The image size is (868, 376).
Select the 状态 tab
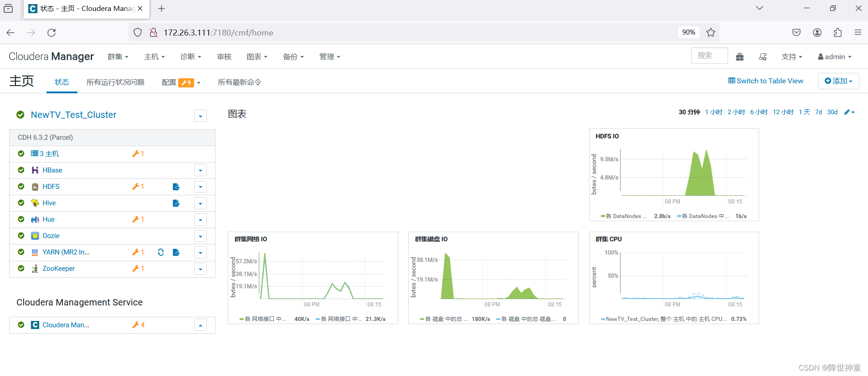(62, 82)
